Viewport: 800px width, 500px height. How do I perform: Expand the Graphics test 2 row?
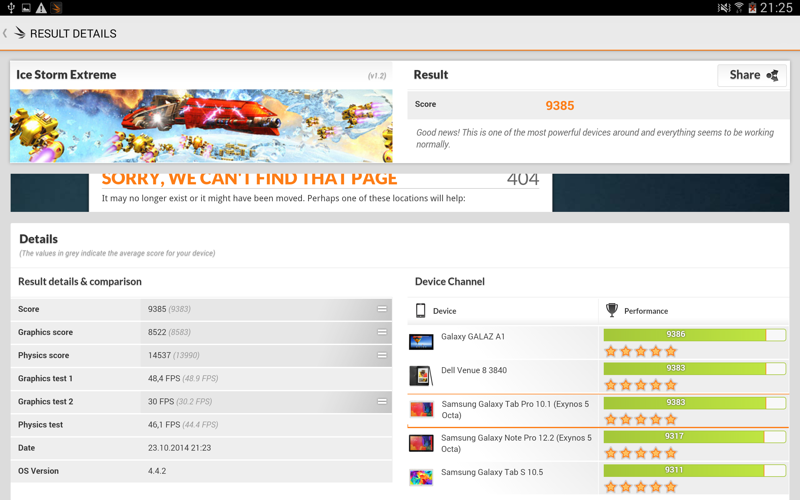click(x=382, y=401)
